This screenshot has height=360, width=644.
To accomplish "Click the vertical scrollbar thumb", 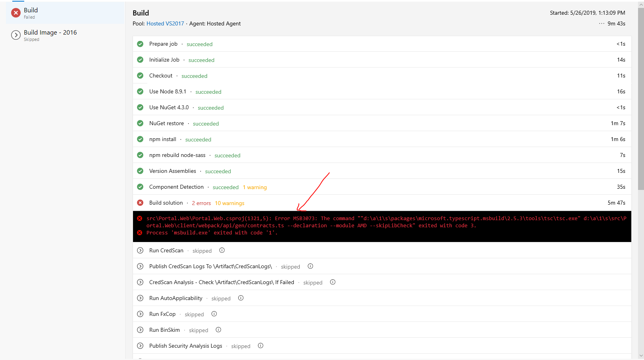I will (641, 99).
